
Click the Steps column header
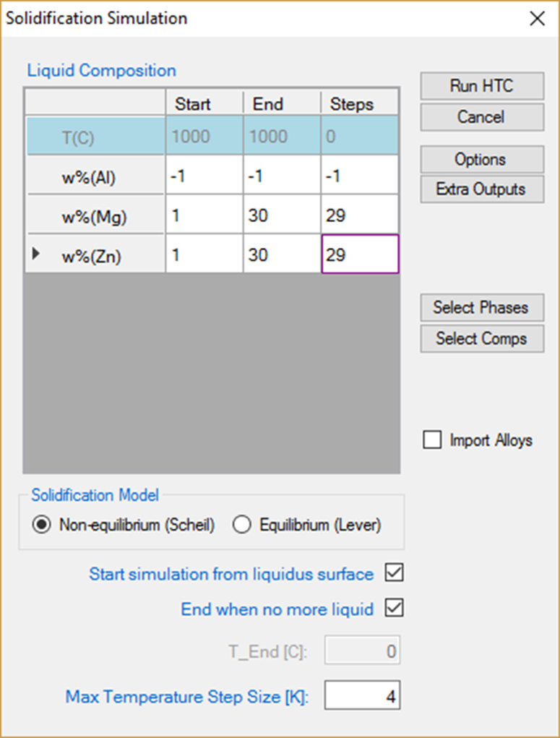coord(359,103)
